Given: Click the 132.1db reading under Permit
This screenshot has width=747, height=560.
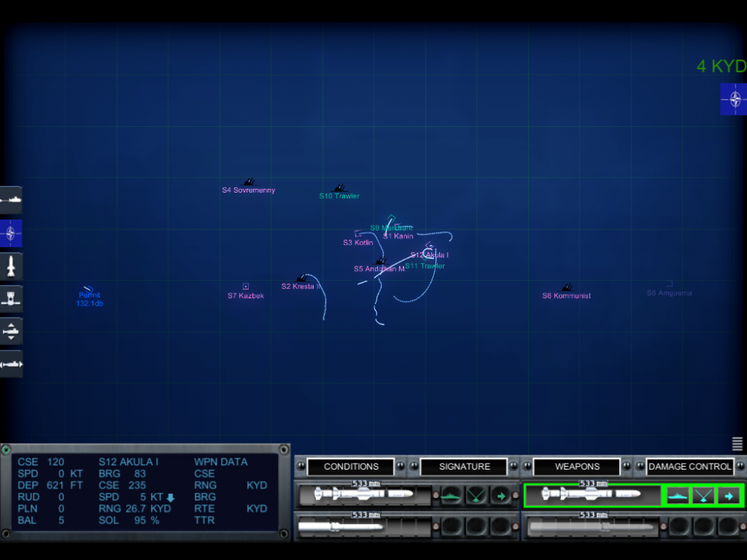Looking at the screenshot, I should (90, 303).
